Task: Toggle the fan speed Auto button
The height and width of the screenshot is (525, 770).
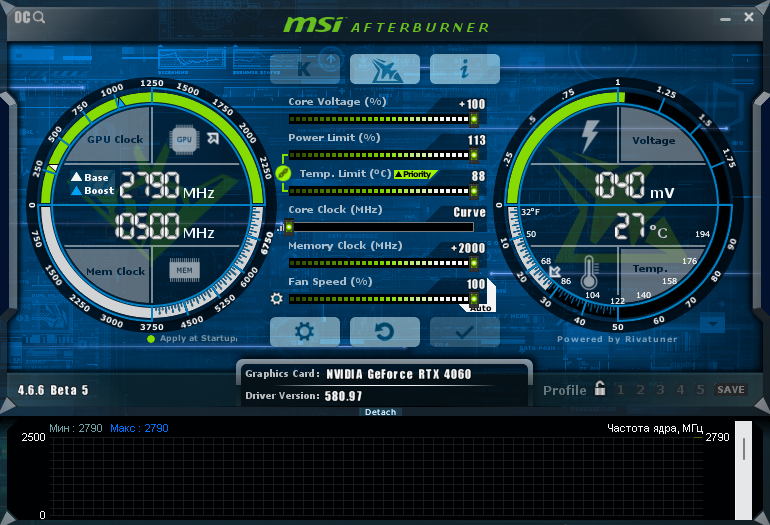Action: click(x=480, y=308)
